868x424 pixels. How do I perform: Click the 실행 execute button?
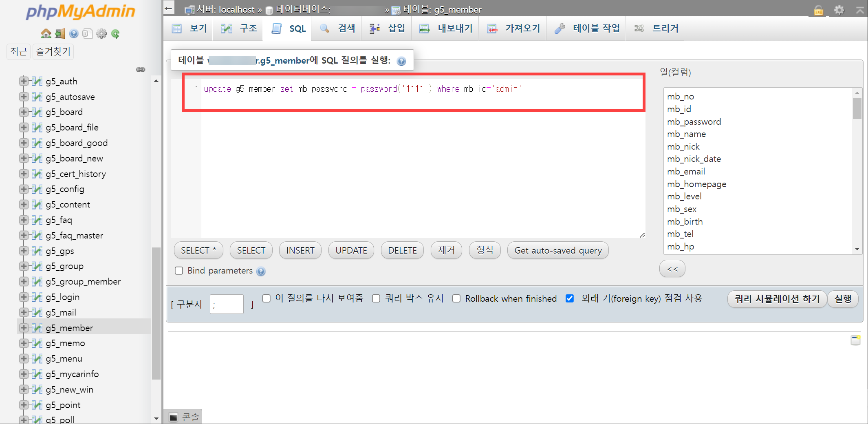pyautogui.click(x=843, y=299)
